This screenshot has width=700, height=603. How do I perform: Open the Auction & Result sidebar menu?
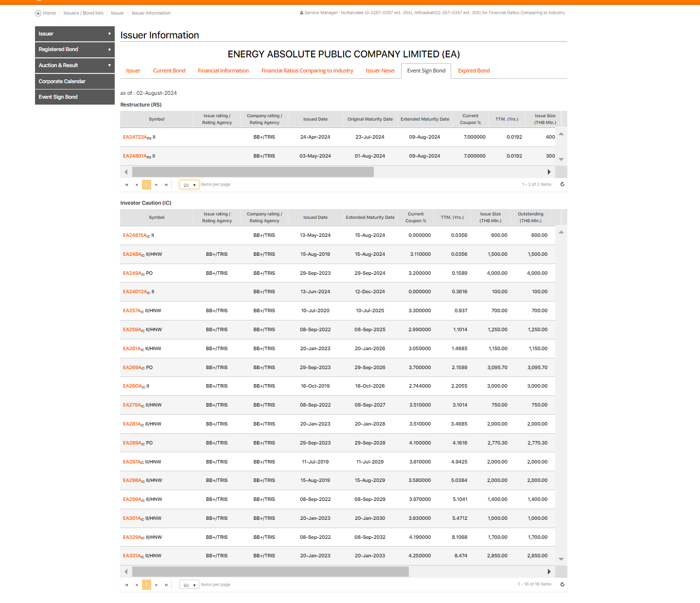pyautogui.click(x=75, y=66)
